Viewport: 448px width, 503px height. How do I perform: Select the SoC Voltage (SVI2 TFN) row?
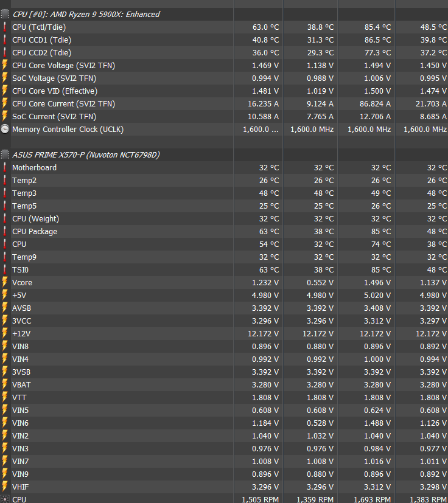coord(54,78)
